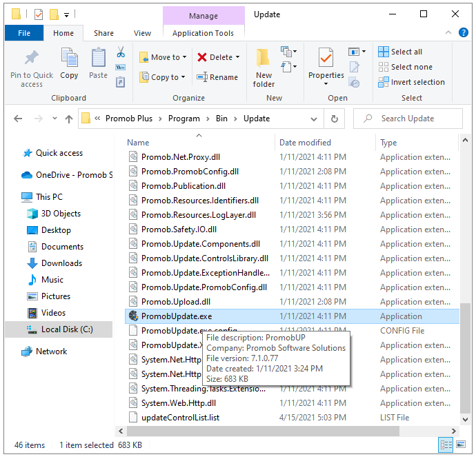Viewport: 476px width, 459px height.
Task: Open Properties with the checkmark icon
Action: click(x=326, y=58)
